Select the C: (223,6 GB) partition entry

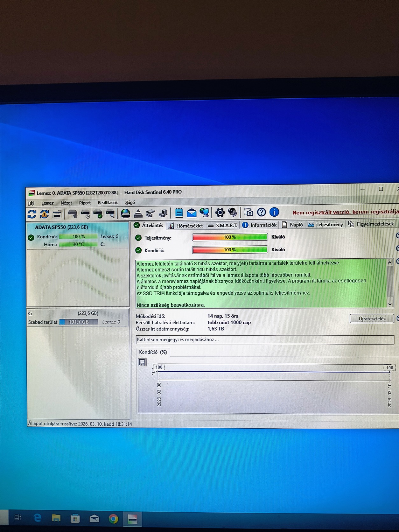(78, 318)
